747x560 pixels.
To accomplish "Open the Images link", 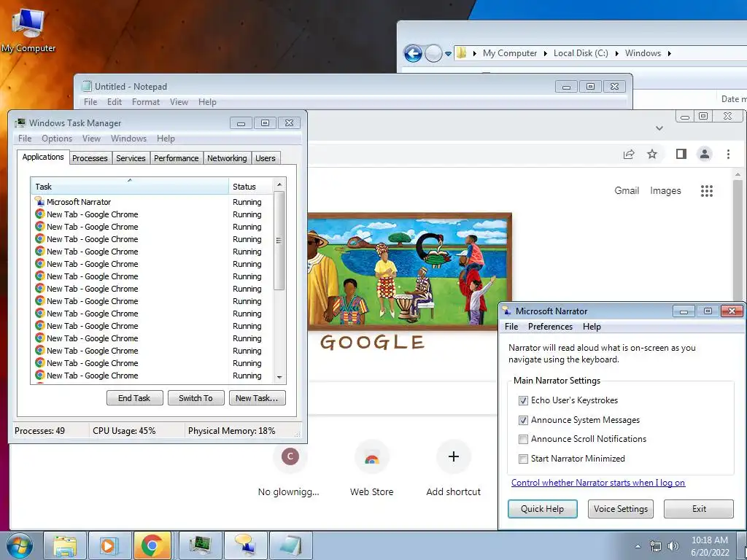I will pyautogui.click(x=665, y=190).
